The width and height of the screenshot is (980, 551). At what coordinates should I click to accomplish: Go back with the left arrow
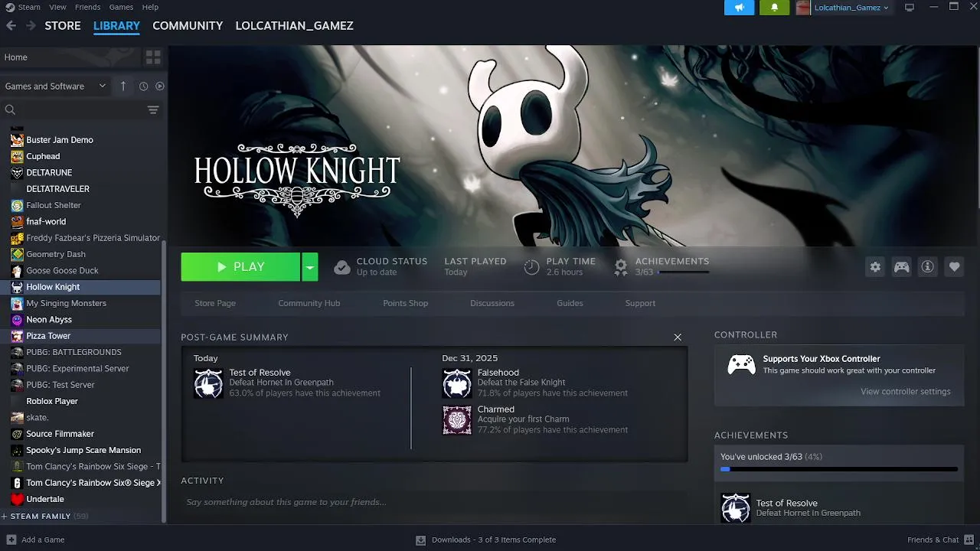coord(11,25)
